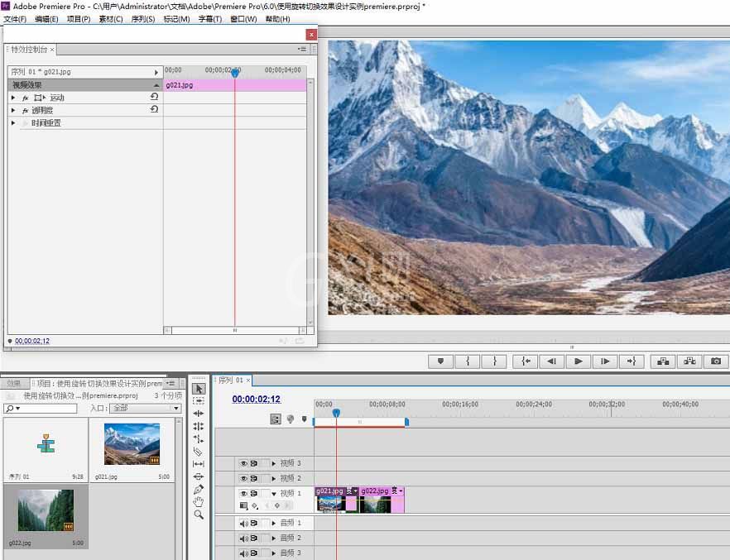Reset the 运动 effect parameters
This screenshot has width=730, height=560.
154,97
